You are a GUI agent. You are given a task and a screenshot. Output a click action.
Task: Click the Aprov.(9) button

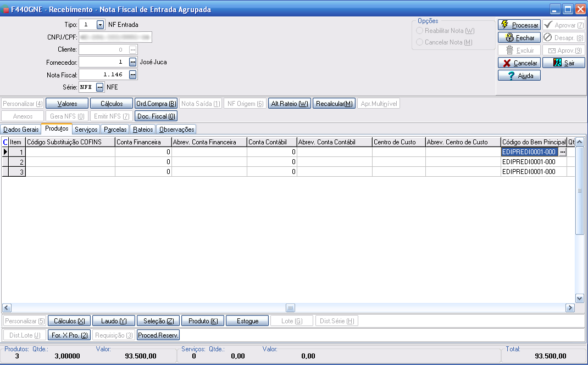[x=564, y=50]
